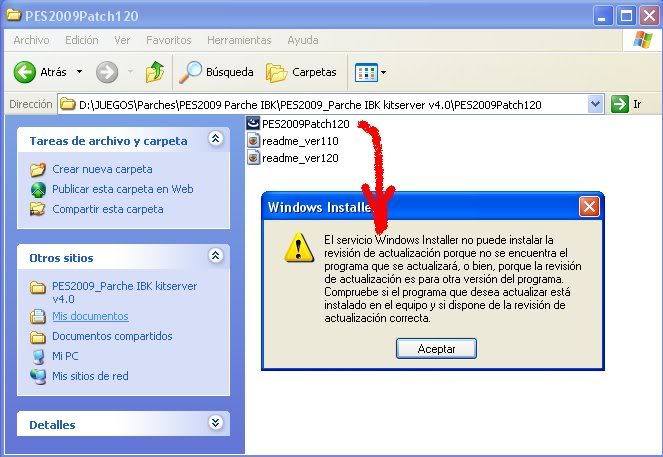Maximize the PES2009Patch120 explorer window
Screen dimensions: 663x457
click(x=626, y=16)
